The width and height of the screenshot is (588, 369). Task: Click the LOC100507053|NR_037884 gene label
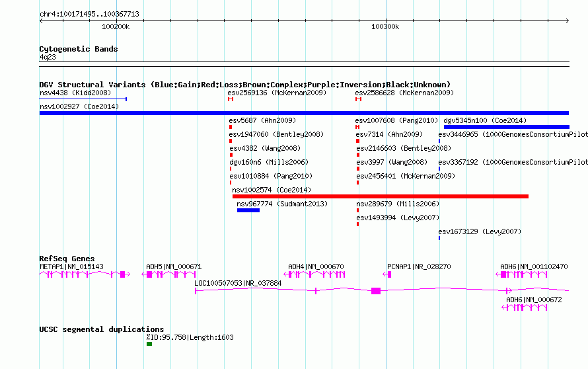238,284
